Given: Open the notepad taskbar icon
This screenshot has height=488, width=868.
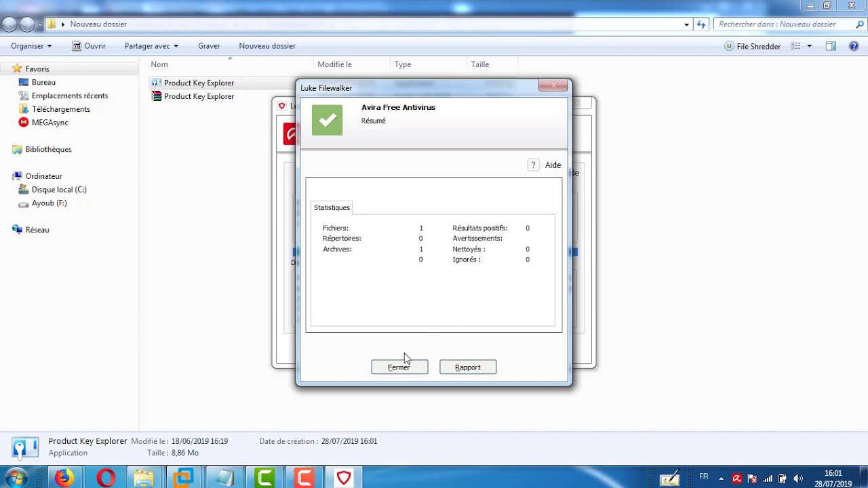Looking at the screenshot, I should pos(223,478).
